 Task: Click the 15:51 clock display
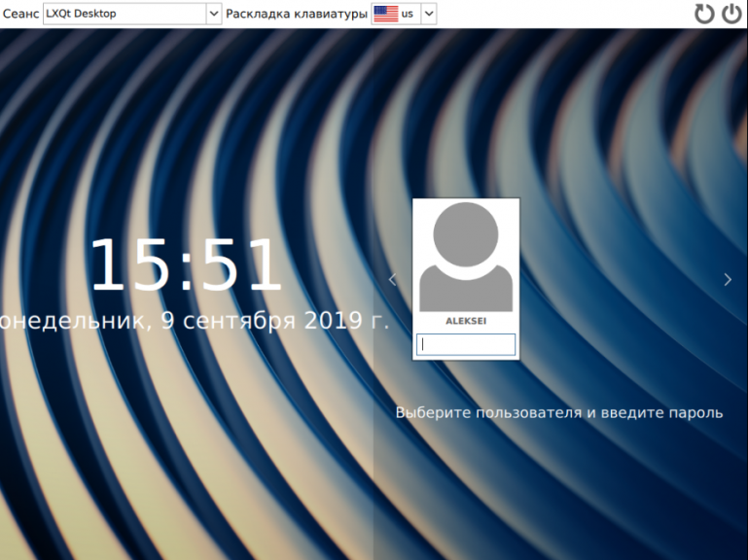click(186, 265)
